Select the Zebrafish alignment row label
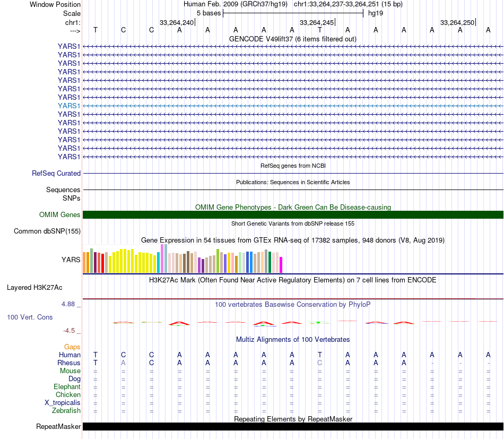Viewport: 504px width, 439px height. tap(66, 411)
